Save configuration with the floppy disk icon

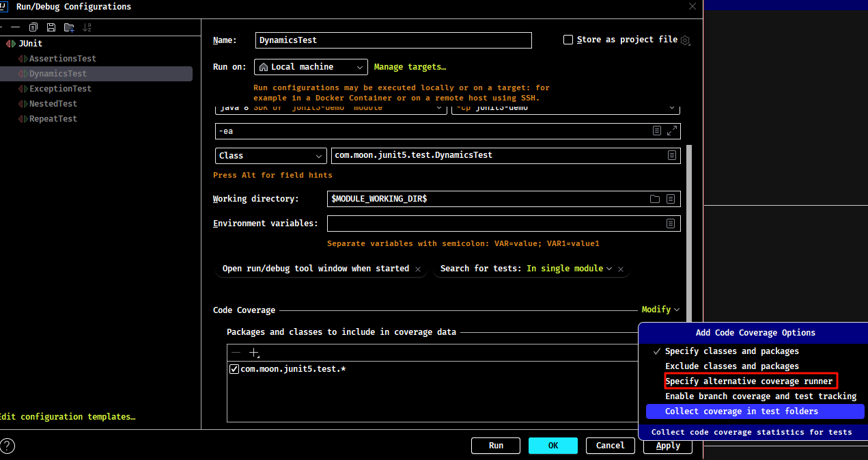pyautogui.click(x=51, y=27)
